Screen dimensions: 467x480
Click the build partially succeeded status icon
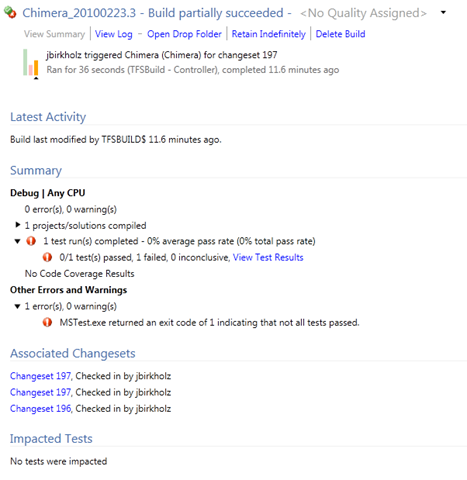coord(10,13)
